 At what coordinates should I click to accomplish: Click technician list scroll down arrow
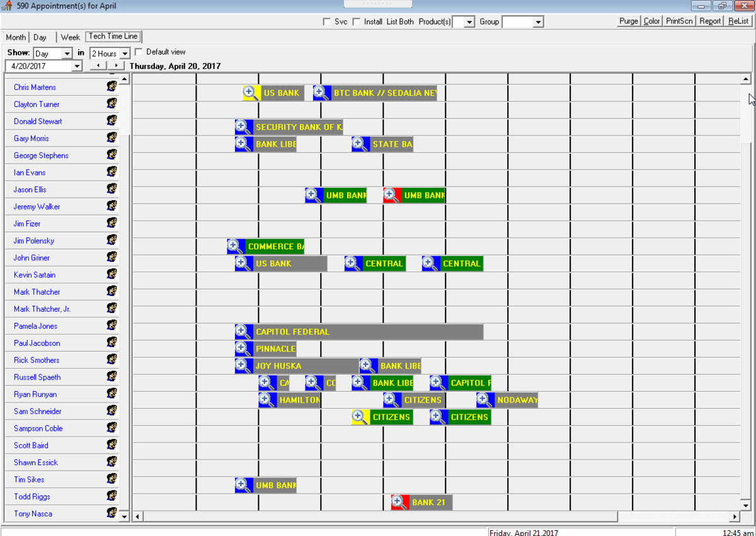[124, 516]
